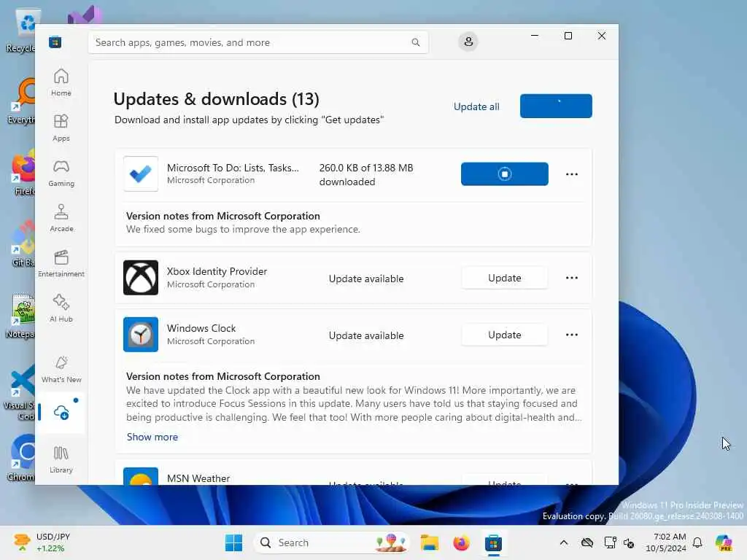Open the Entertainment section
747x560 pixels.
click(61, 263)
